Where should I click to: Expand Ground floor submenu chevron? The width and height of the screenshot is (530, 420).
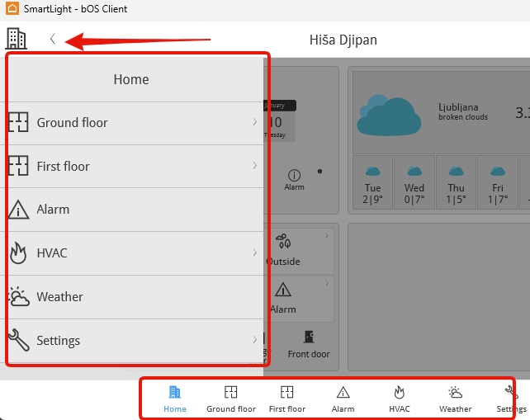coord(255,122)
